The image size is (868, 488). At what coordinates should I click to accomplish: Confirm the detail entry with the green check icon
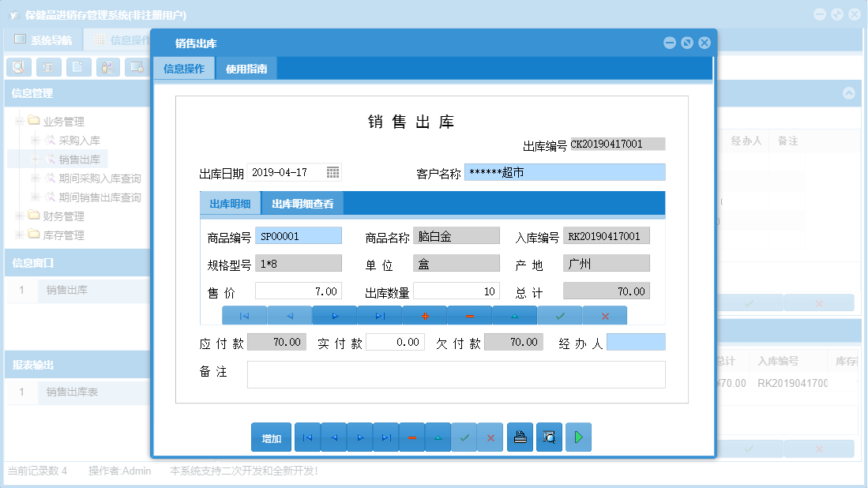560,314
